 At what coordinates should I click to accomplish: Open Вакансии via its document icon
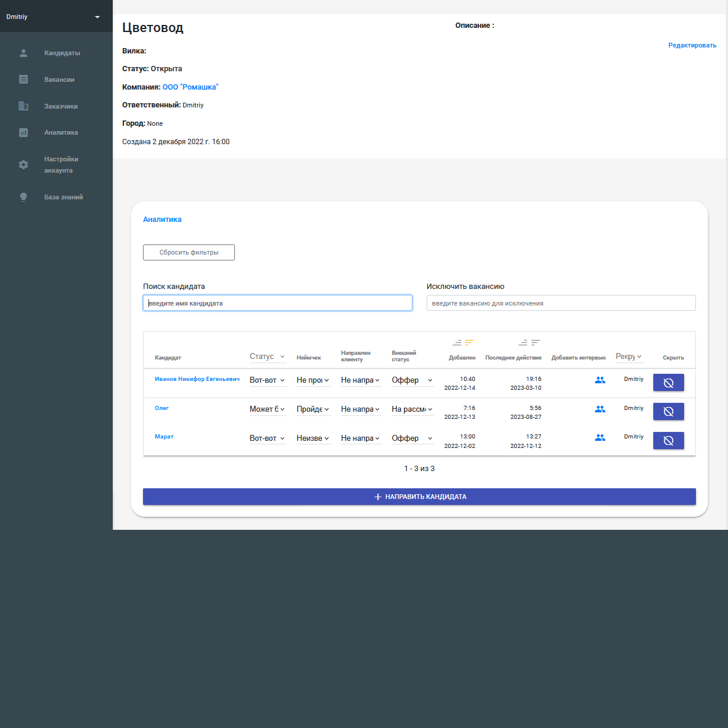23,79
